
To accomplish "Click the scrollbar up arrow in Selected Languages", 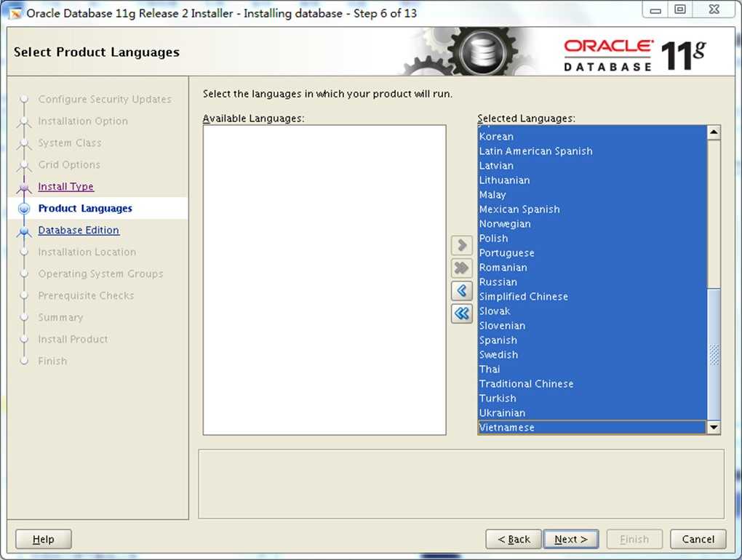I will coord(714,132).
